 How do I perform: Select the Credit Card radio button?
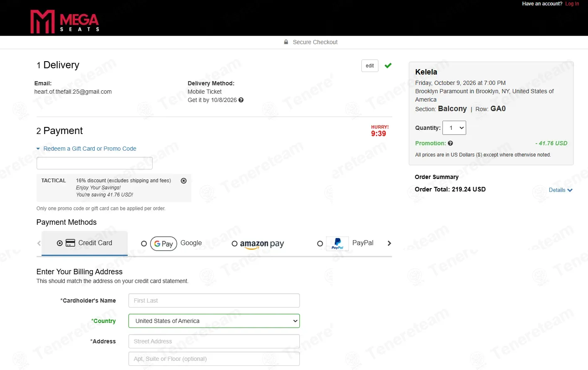coord(60,243)
